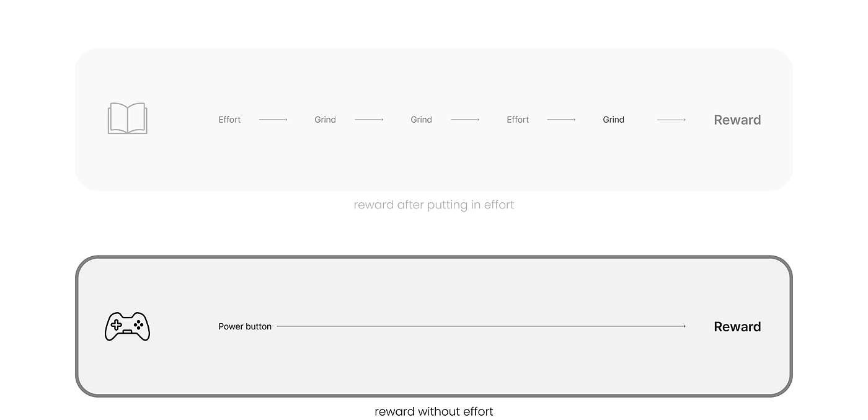Image resolution: width=868 pixels, height=420 pixels.
Task: Select the middle 'Grind' step in top row
Action: (x=421, y=120)
